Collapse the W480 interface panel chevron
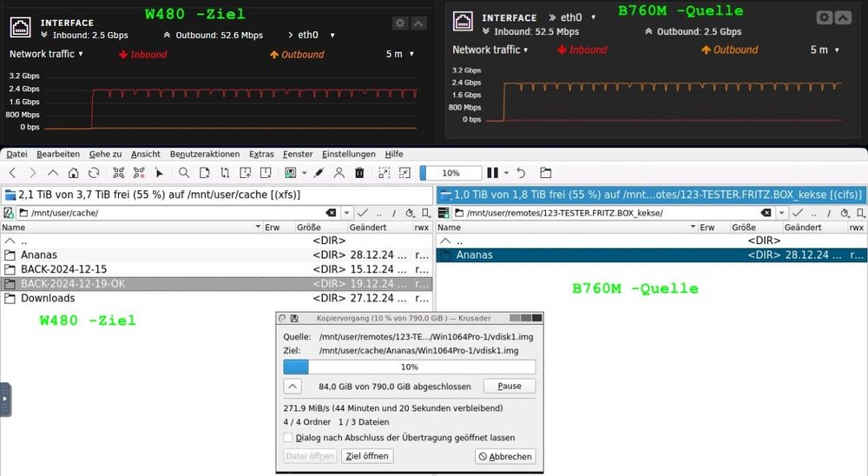Screen dimensions: 868x476 [418, 23]
